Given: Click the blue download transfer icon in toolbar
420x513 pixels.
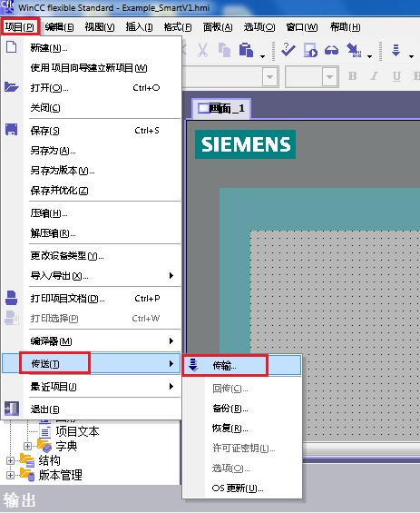Looking at the screenshot, I should [396, 50].
